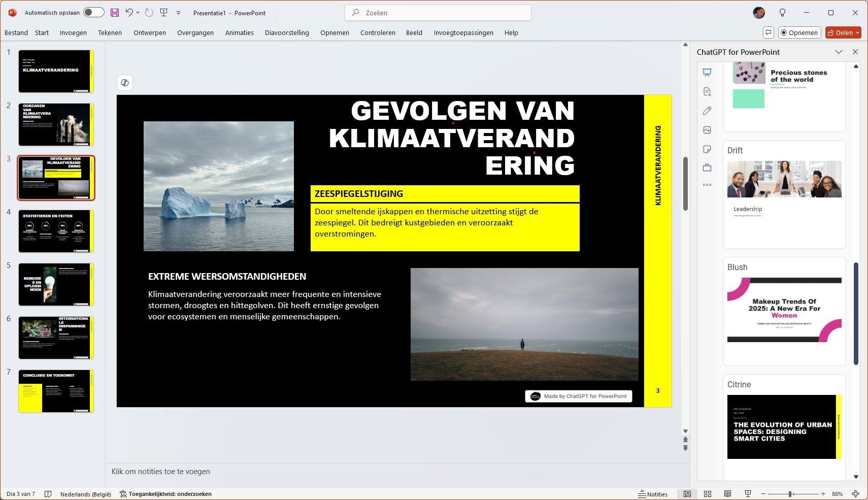The image size is (868, 500).
Task: Start slideshow from beginning via quick access icon
Action: click(163, 13)
